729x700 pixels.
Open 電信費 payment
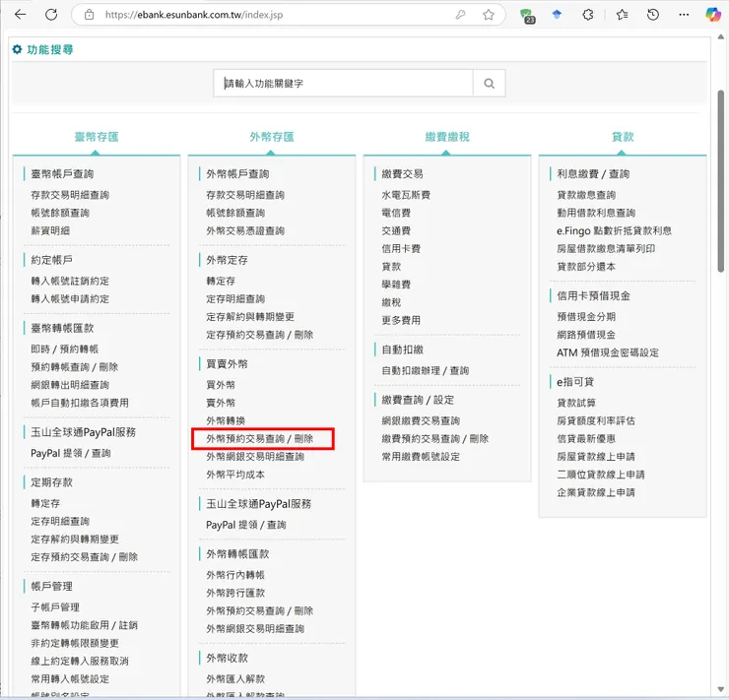pyautogui.click(x=396, y=213)
